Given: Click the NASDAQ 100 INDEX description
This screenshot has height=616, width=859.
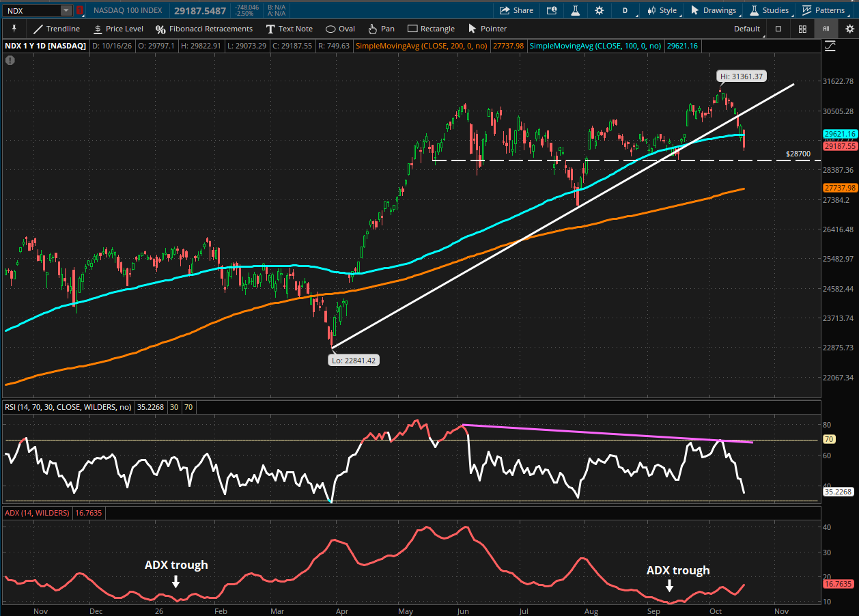Looking at the screenshot, I should point(128,10).
